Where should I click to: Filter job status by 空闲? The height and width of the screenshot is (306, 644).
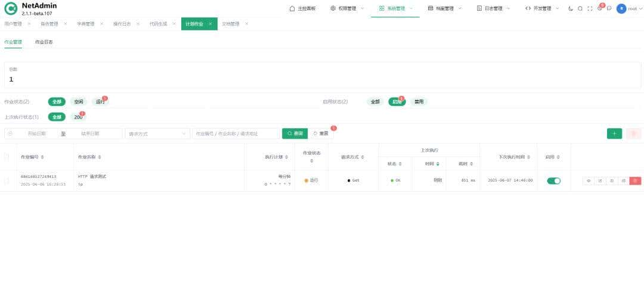point(79,102)
